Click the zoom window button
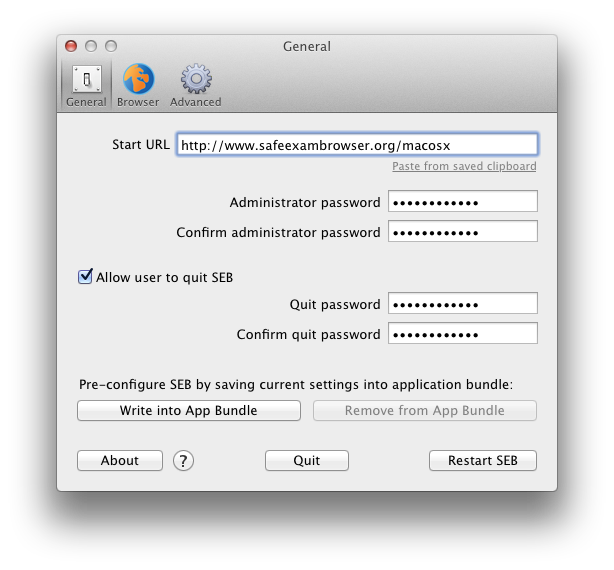The height and width of the screenshot is (570, 614). pos(111,46)
